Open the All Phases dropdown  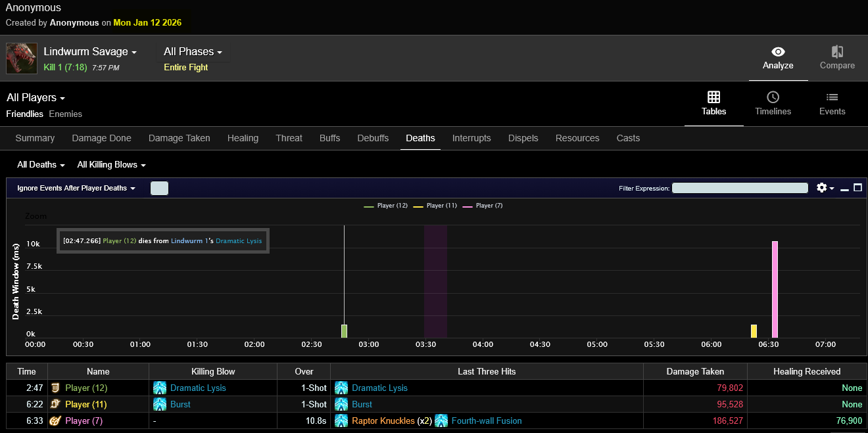tap(193, 51)
